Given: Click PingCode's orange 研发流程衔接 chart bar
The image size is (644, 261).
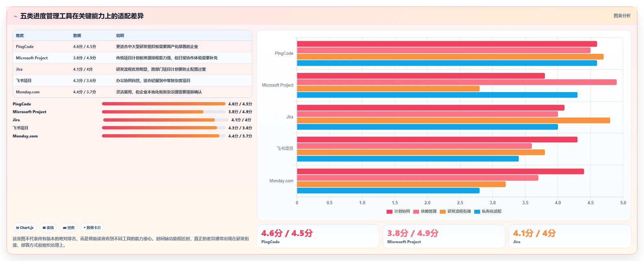Looking at the screenshot, I should tap(450, 57).
